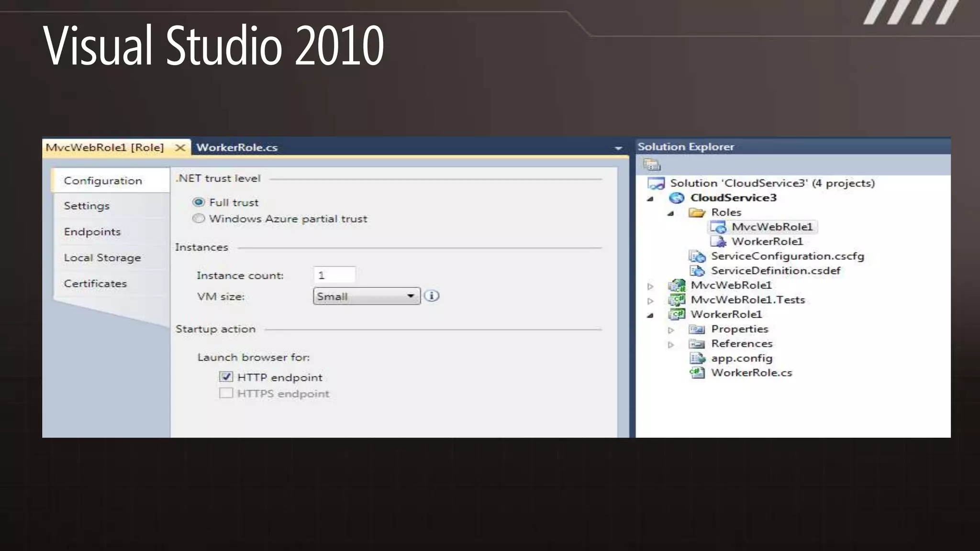Uncheck the HTTP endpoint checkbox

(x=226, y=377)
